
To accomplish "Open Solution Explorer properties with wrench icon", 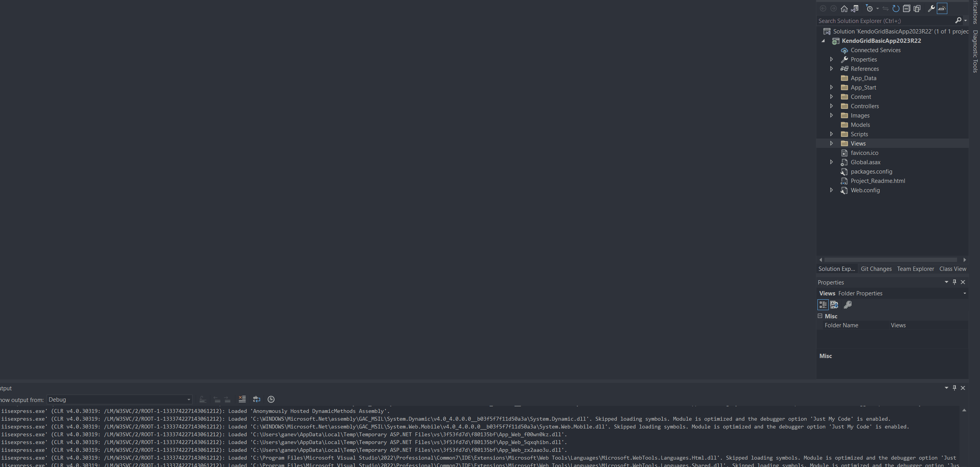I will pos(931,8).
